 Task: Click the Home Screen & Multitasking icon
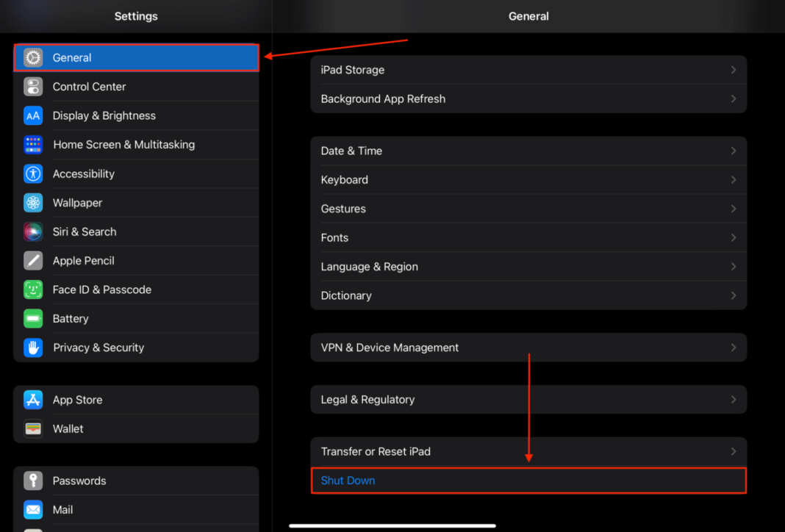point(33,144)
